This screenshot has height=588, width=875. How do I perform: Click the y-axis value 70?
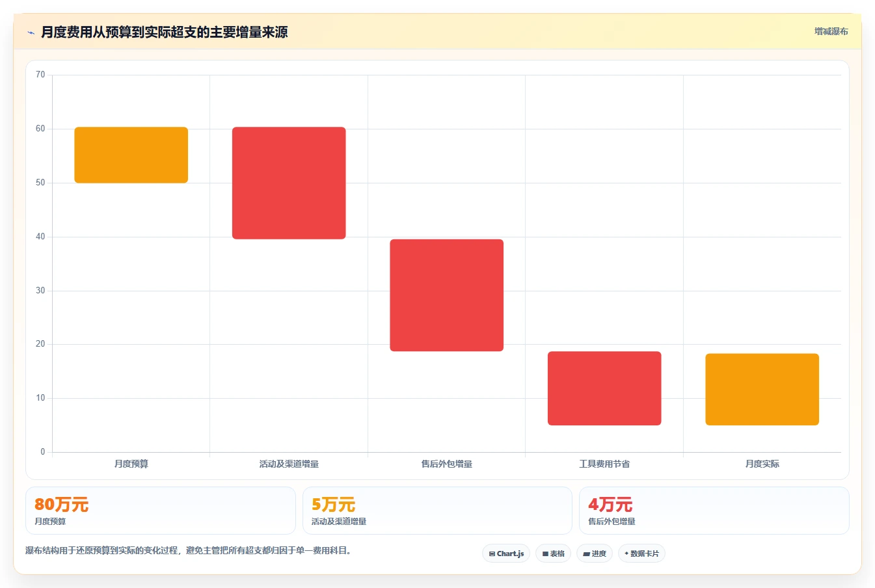click(40, 75)
